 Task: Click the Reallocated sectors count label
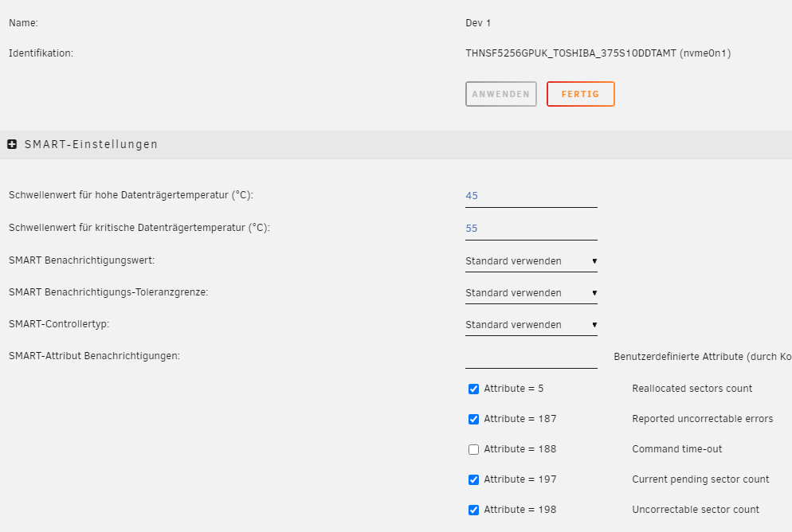pos(692,389)
